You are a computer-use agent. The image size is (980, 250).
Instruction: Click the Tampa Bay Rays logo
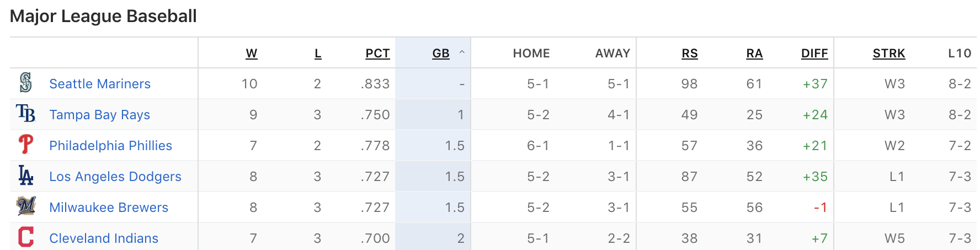coord(25,114)
